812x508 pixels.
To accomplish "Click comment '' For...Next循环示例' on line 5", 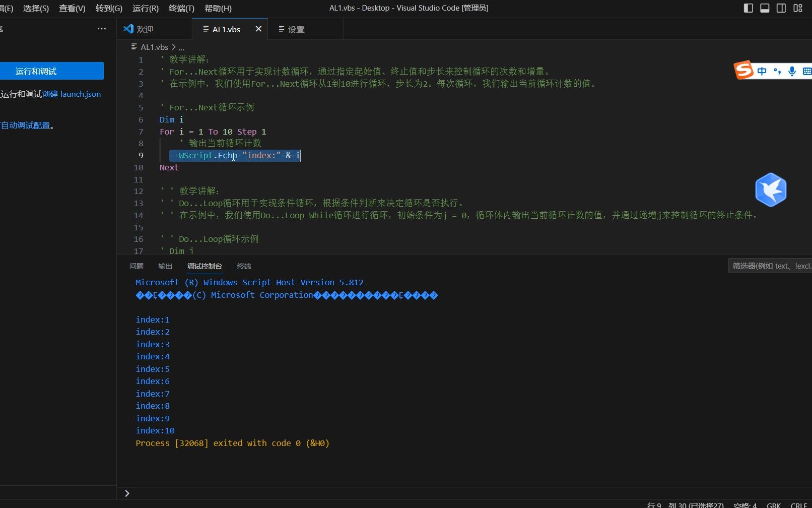I will (207, 107).
